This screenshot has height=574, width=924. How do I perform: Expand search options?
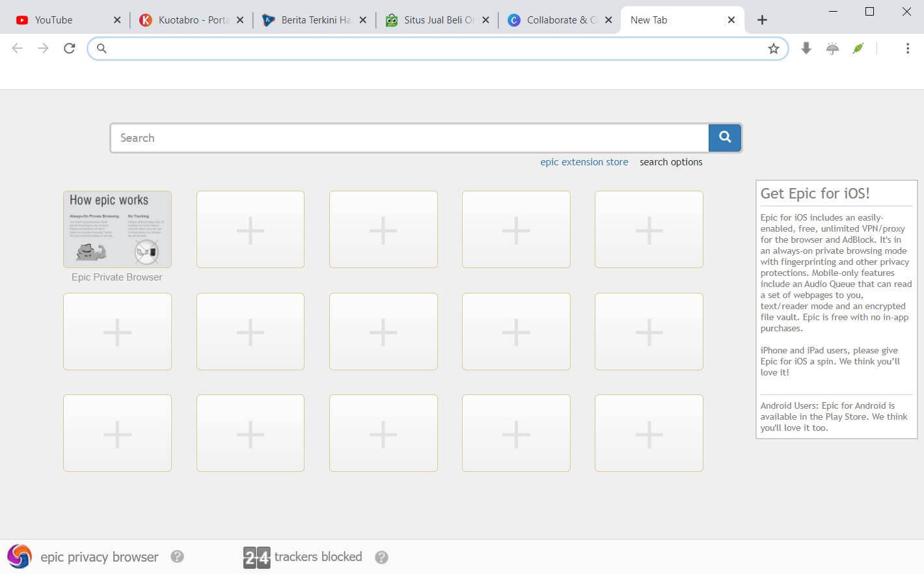[x=670, y=162]
